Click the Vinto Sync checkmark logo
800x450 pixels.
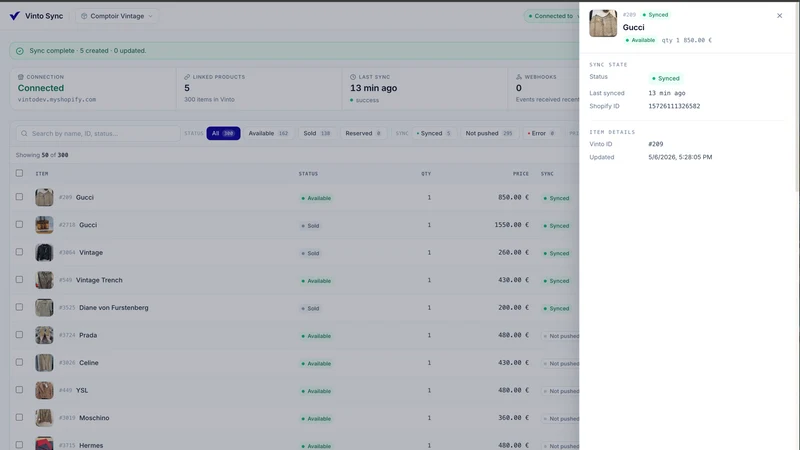point(15,16)
